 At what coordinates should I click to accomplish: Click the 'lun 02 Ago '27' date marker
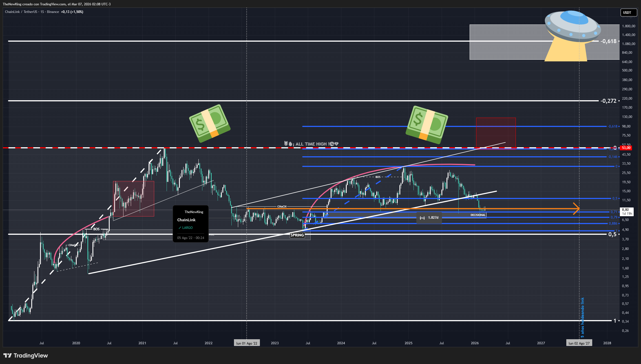[x=579, y=343]
